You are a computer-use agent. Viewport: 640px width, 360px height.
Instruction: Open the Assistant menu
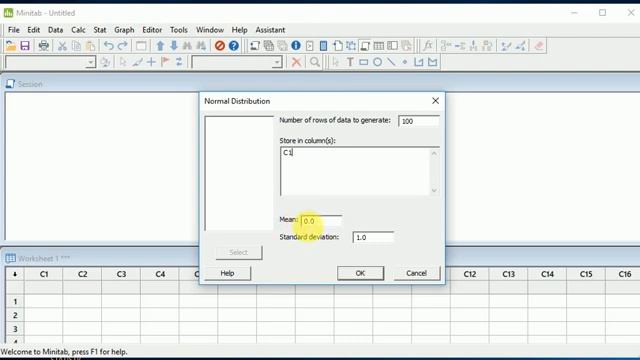(270, 30)
